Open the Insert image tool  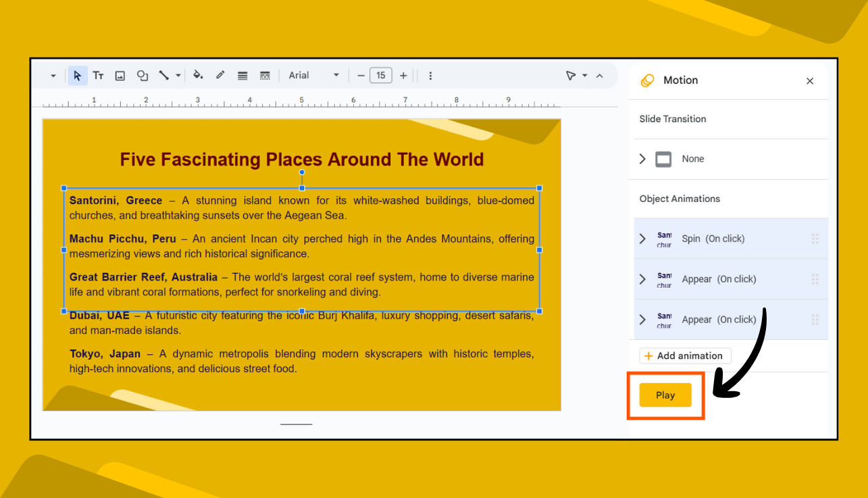click(120, 75)
